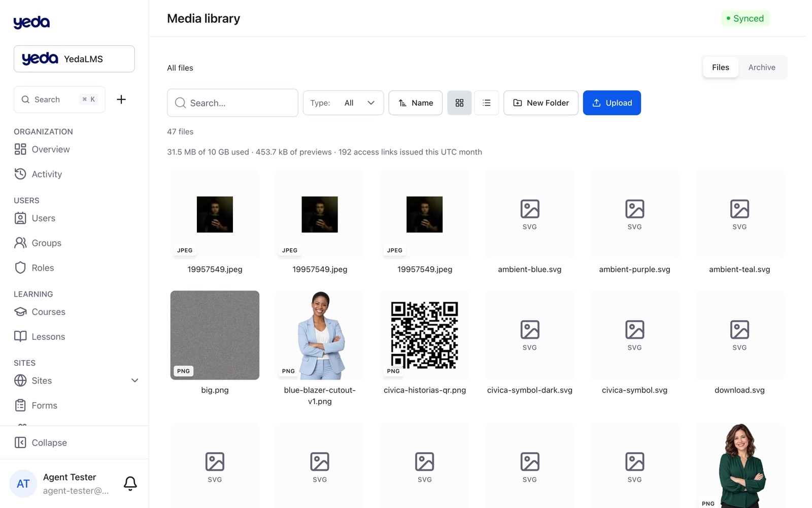Expand the Sites submenu chevron

click(x=135, y=380)
